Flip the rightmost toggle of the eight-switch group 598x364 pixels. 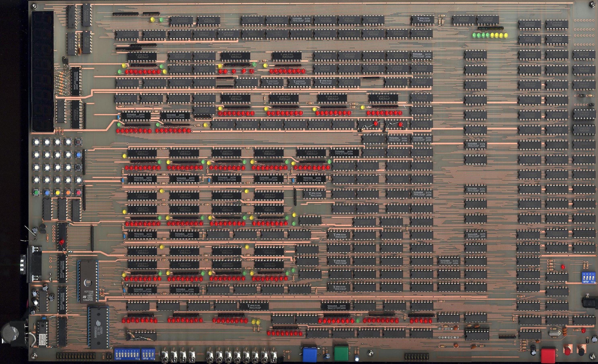click(274, 356)
